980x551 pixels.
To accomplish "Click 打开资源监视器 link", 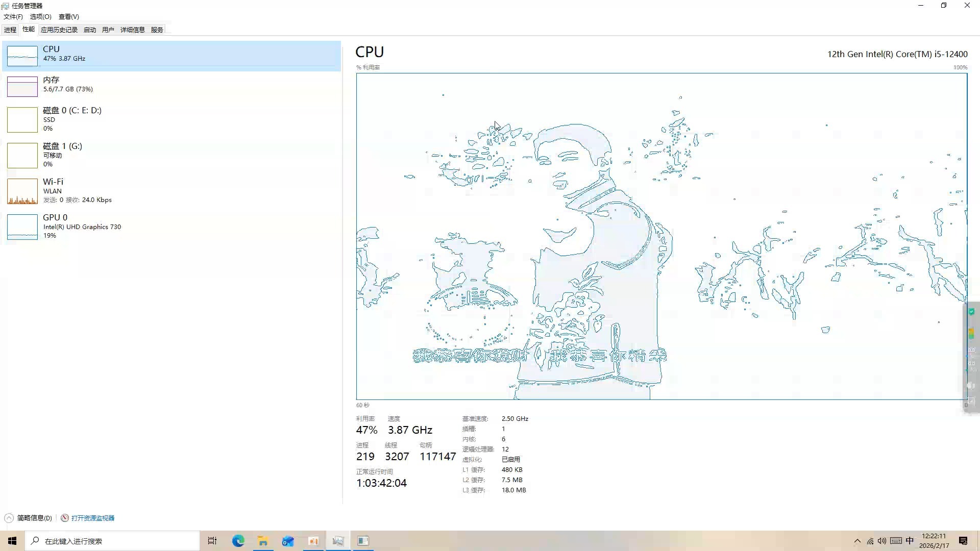I will (x=92, y=518).
